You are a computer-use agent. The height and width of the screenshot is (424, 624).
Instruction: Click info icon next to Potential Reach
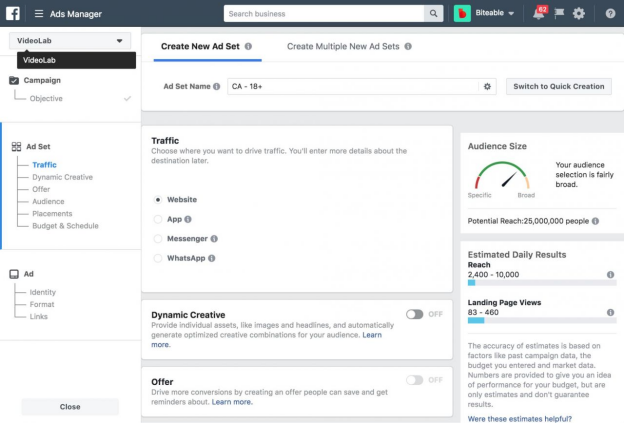click(x=595, y=221)
